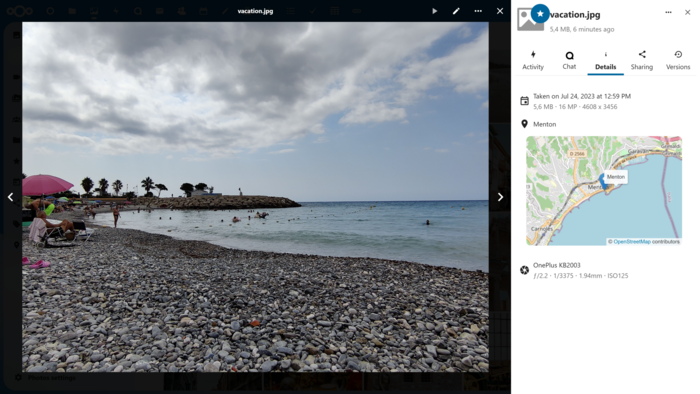Click the calendar icon beside taken date

525,101
